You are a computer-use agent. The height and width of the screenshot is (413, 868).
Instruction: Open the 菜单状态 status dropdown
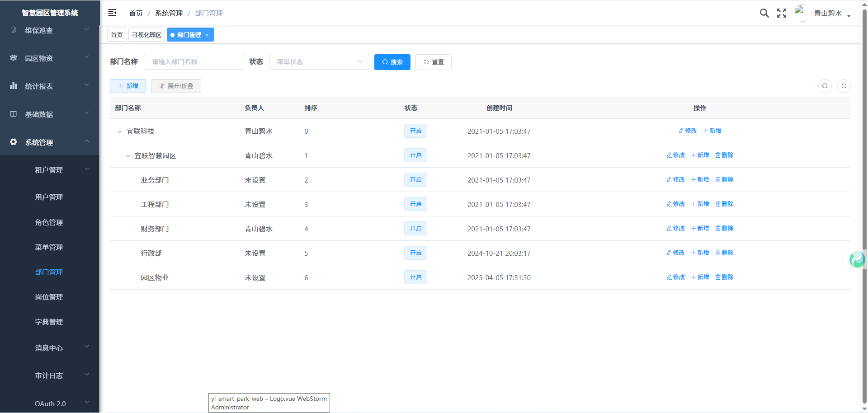tap(319, 62)
